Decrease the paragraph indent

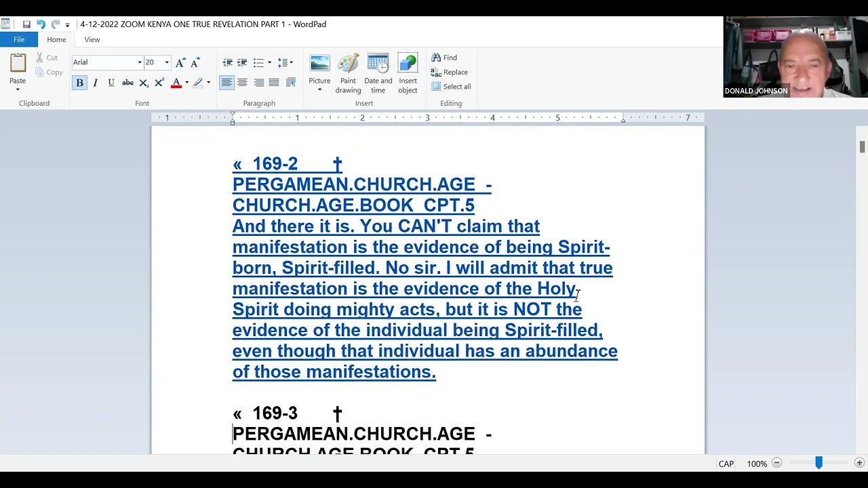tap(227, 62)
